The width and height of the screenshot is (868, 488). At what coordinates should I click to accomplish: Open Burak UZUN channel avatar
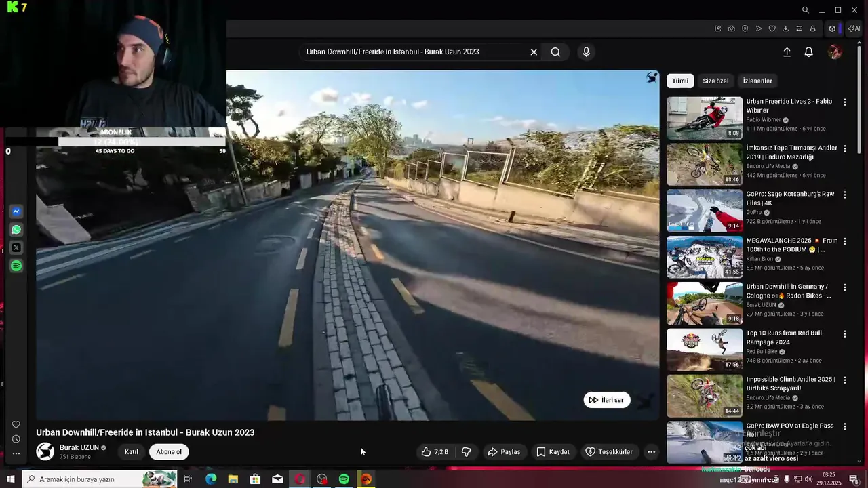click(x=45, y=451)
